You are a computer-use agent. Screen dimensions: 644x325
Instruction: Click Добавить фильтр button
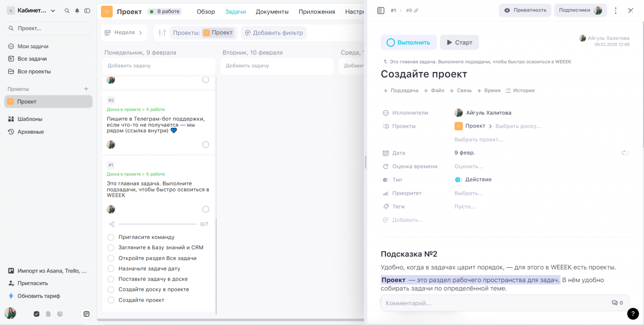(x=274, y=33)
